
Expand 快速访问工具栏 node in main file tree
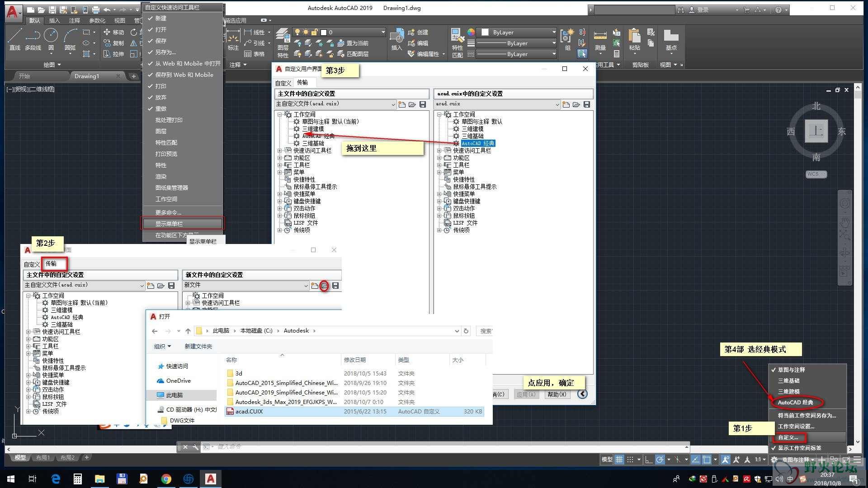point(279,150)
